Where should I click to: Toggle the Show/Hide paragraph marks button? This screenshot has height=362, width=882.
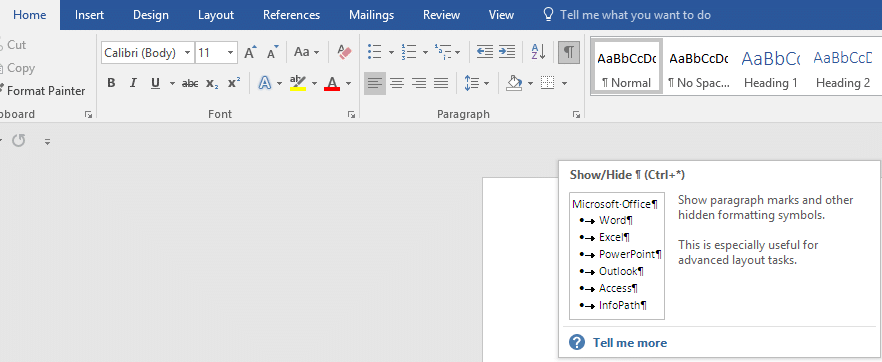(569, 52)
